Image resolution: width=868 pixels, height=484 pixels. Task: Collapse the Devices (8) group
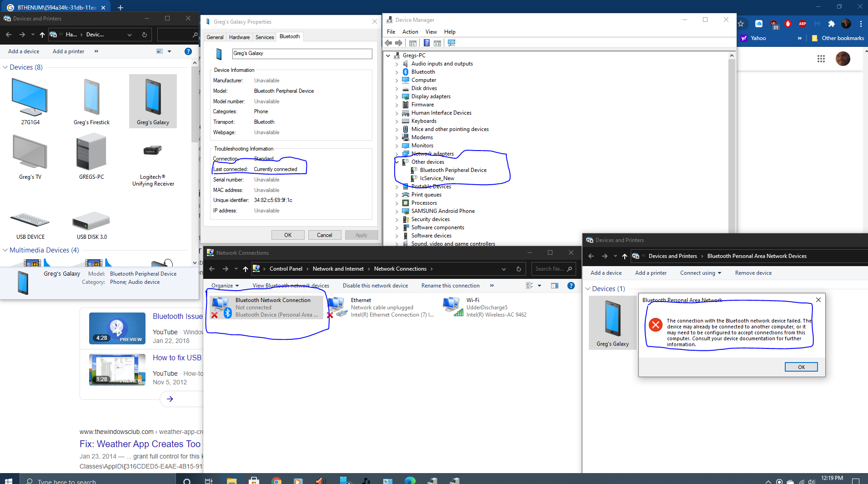(x=5, y=67)
